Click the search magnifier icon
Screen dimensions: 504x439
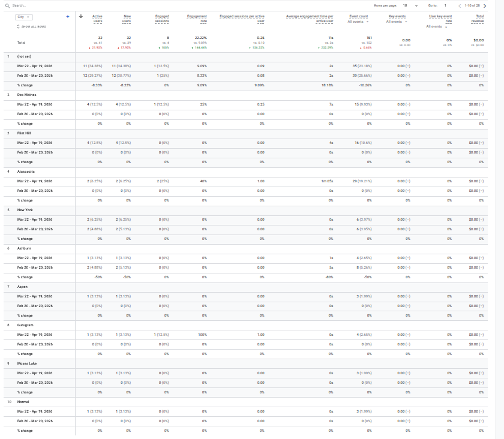(x=6, y=5)
